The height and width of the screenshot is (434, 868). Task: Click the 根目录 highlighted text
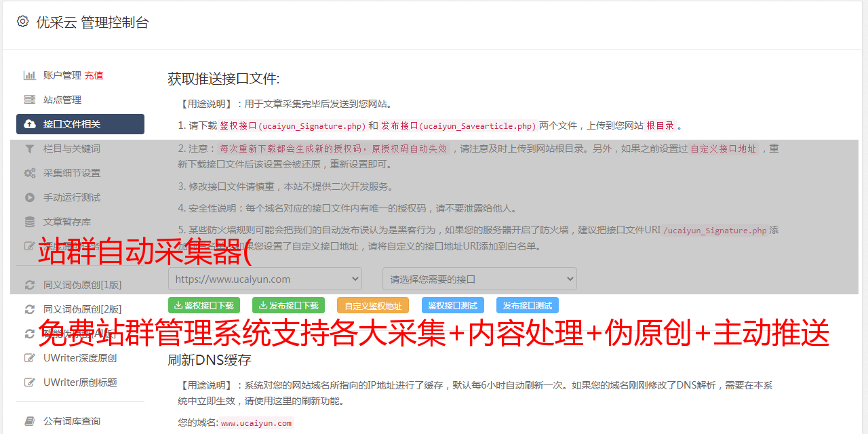660,126
